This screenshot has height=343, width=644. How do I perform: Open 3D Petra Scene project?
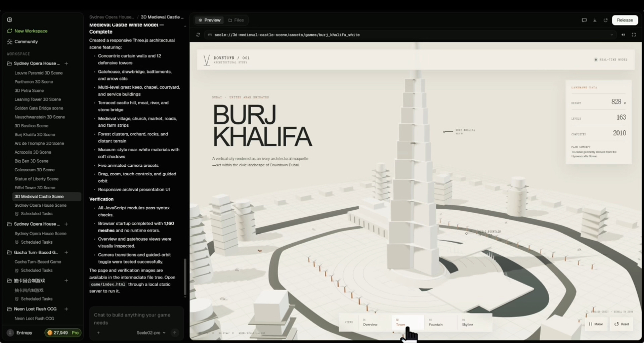tap(29, 91)
